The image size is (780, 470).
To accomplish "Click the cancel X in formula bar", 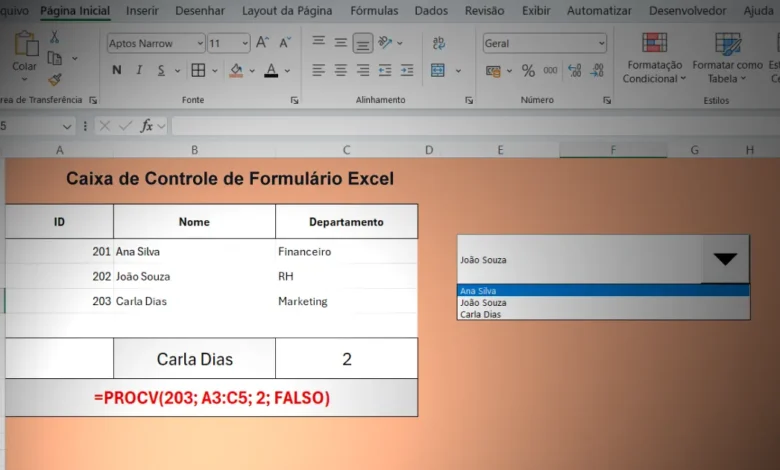I will [104, 126].
